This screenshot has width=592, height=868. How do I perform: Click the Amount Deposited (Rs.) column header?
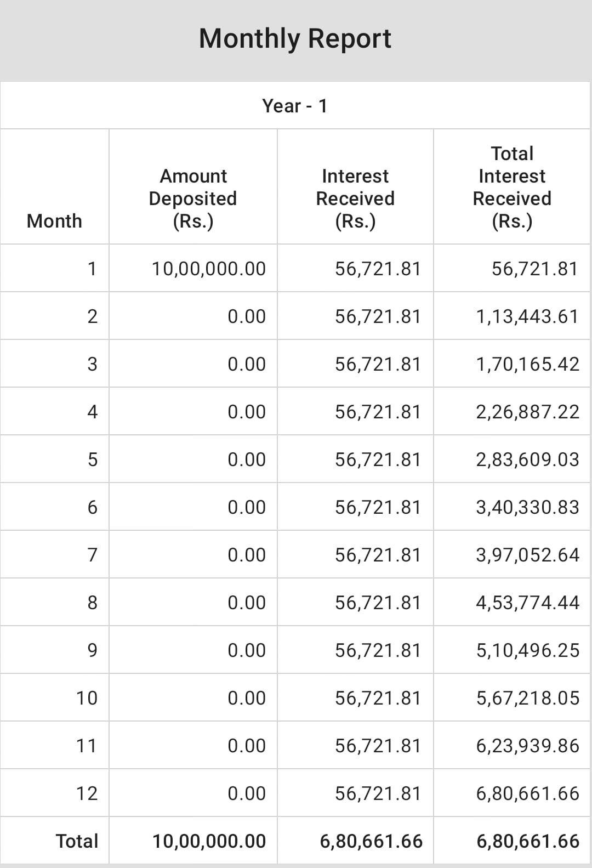193,198
